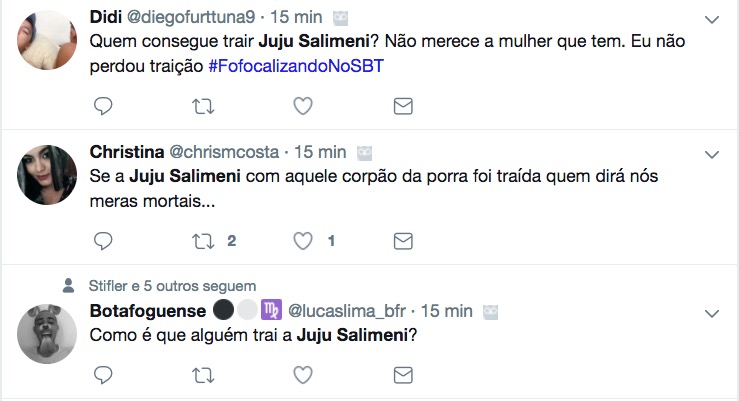Viewport: 739px width, 401px height.
Task: Send Botafoguense's tweet via envelope icon
Action: [x=403, y=375]
